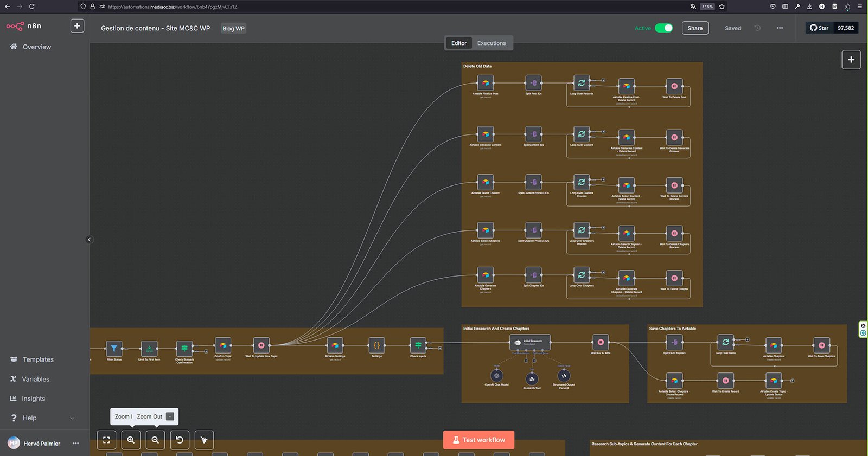The image size is (868, 456).
Task: Click the tidy up broom icon
Action: point(204,440)
